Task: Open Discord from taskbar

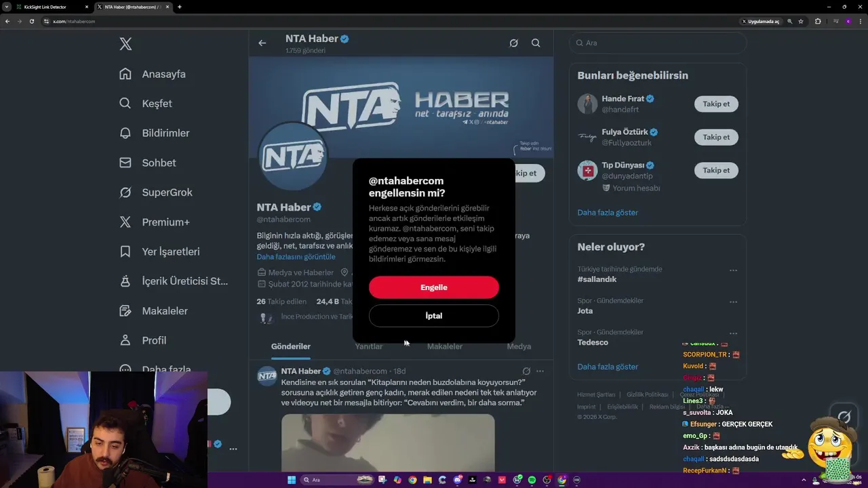Action: (x=457, y=480)
